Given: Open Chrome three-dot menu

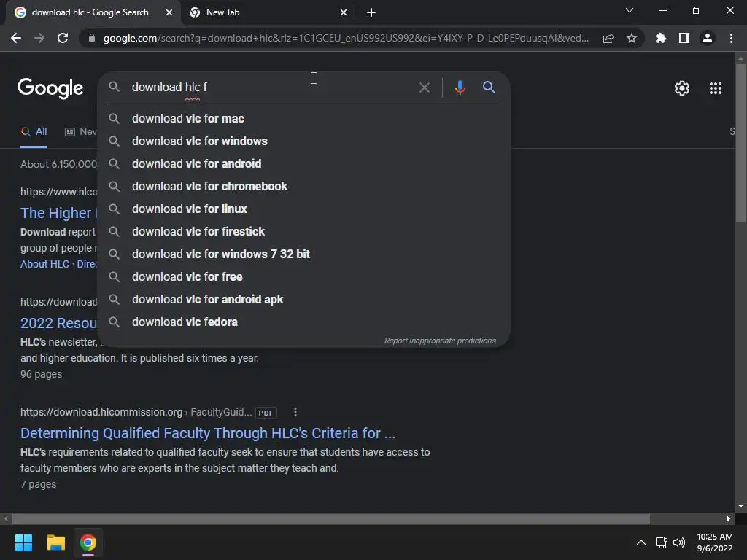Looking at the screenshot, I should pos(731,38).
